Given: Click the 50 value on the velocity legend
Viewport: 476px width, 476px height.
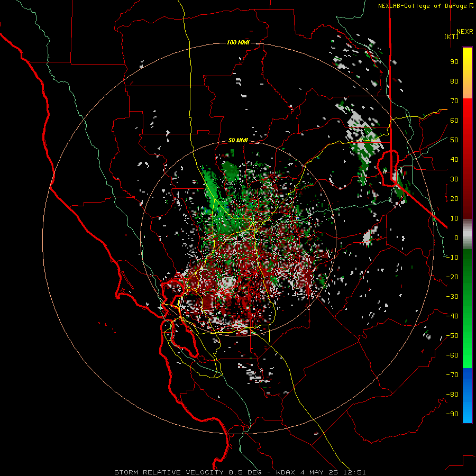Looking at the screenshot, I should point(454,140).
